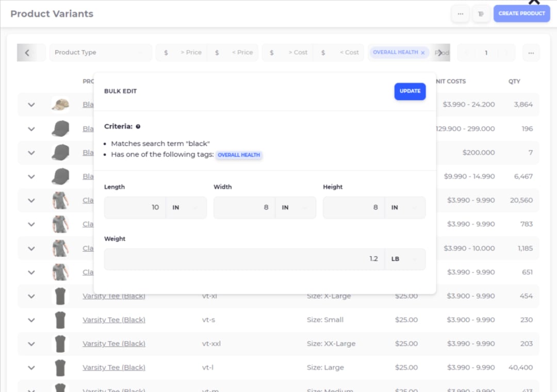Click the Width value input field
557x392 pixels.
point(244,208)
